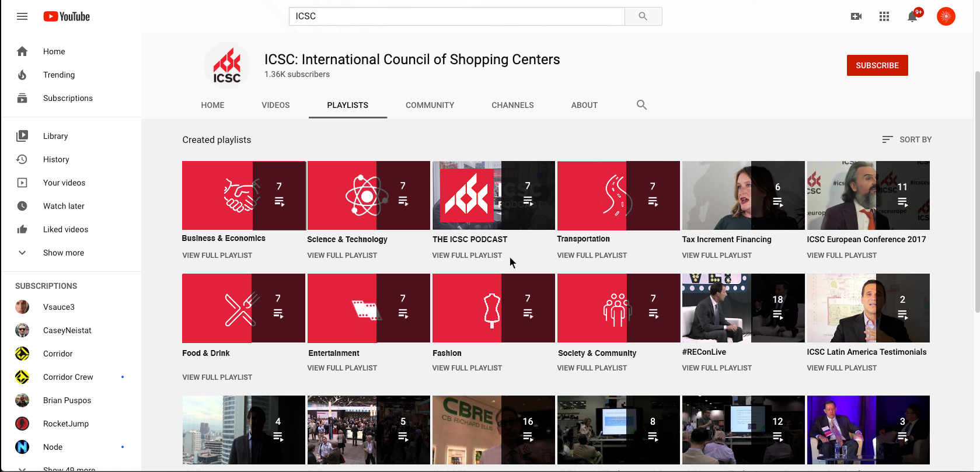Open the Science & Technology playlist thumbnail

pyautogui.click(x=369, y=195)
